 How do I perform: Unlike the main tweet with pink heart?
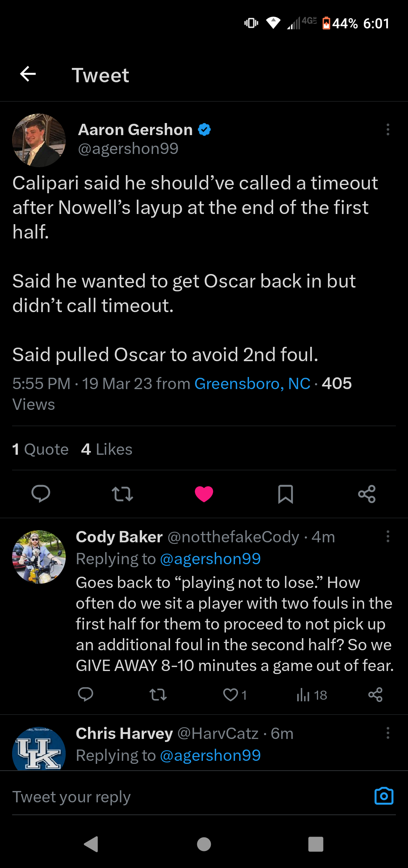[x=204, y=494]
